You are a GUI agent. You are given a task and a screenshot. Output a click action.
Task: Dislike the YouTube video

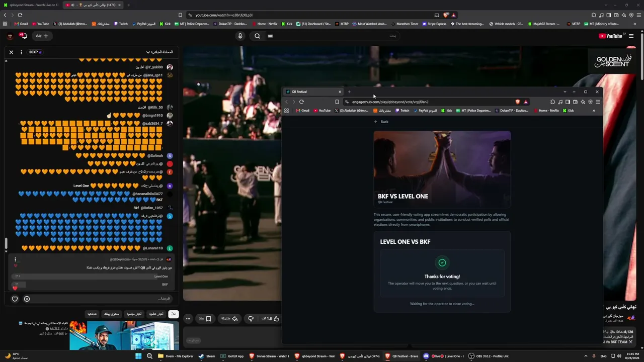coord(251,318)
